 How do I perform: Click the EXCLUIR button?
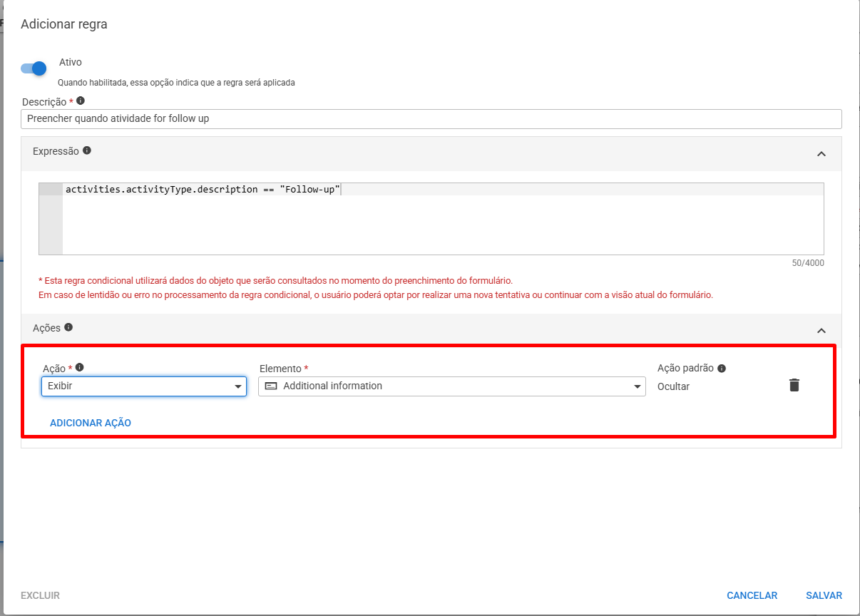[x=40, y=595]
